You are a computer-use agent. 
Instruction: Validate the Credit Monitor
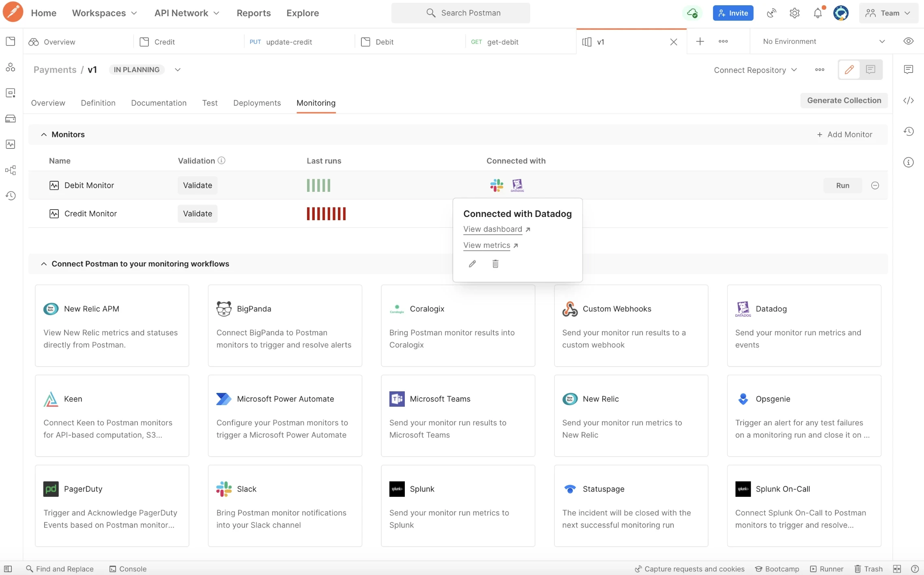click(x=198, y=214)
